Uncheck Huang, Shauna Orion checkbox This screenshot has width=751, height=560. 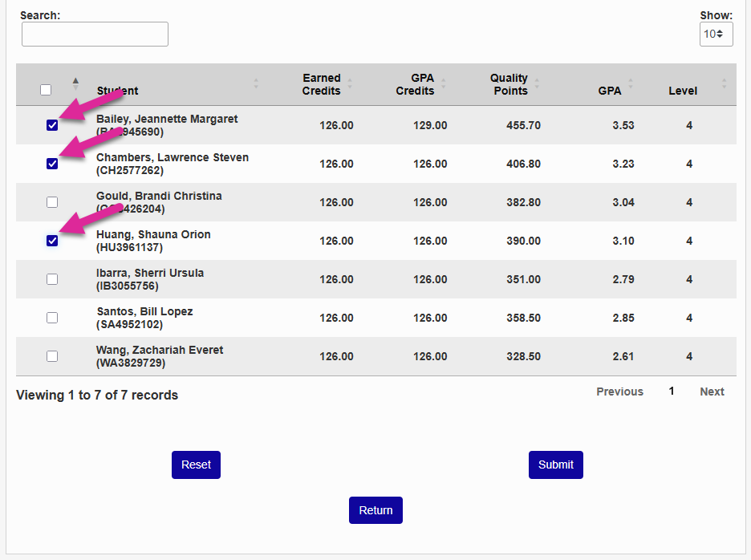(x=52, y=241)
